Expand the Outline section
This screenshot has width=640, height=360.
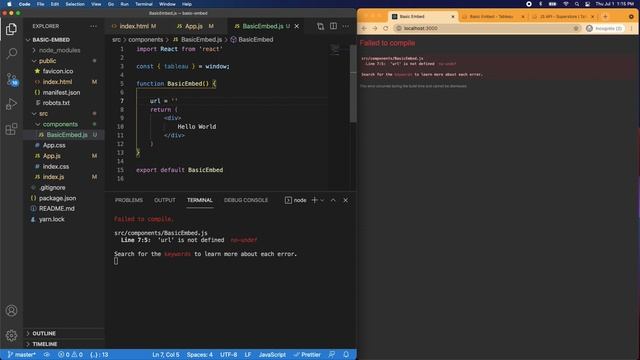(44, 333)
